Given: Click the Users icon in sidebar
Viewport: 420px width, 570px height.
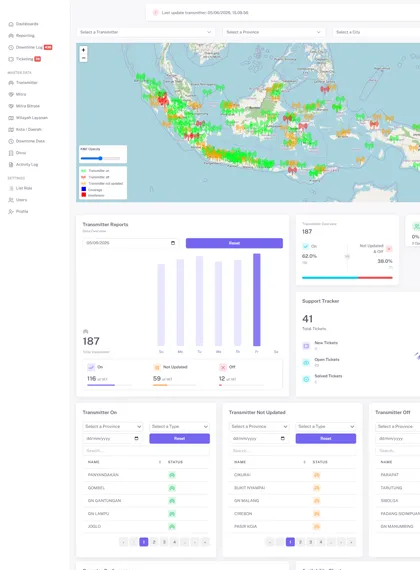Looking at the screenshot, I should [11, 200].
